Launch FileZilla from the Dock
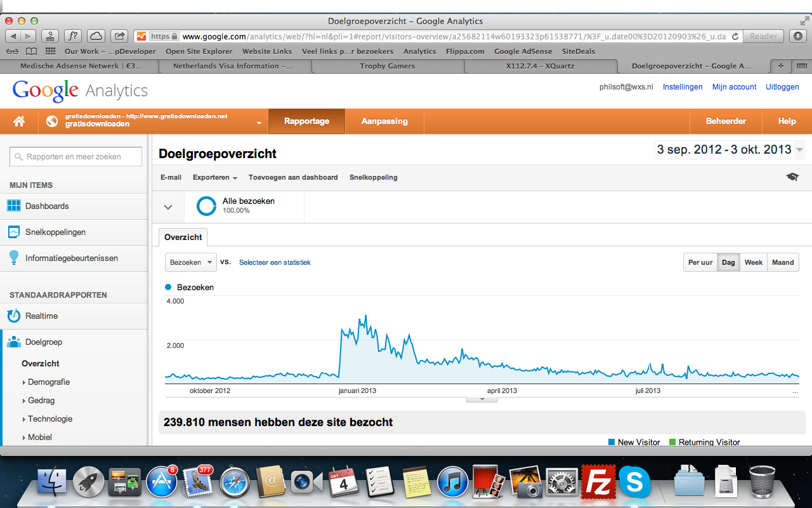 tap(598, 483)
